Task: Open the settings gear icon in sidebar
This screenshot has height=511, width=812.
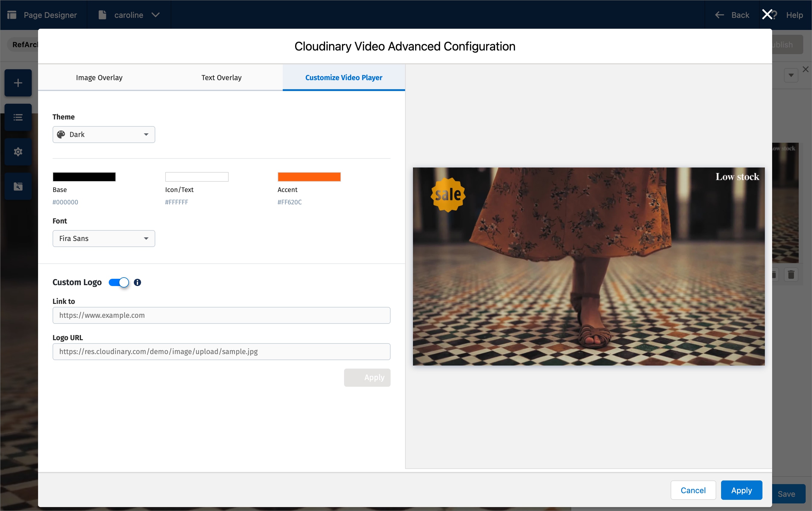Action: [18, 152]
